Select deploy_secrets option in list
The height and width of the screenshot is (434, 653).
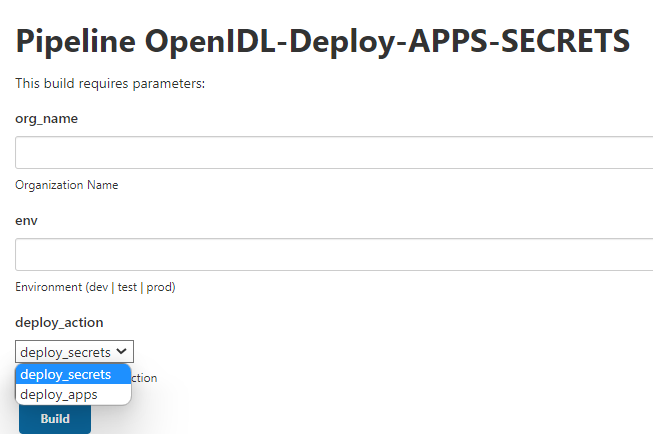pos(73,374)
